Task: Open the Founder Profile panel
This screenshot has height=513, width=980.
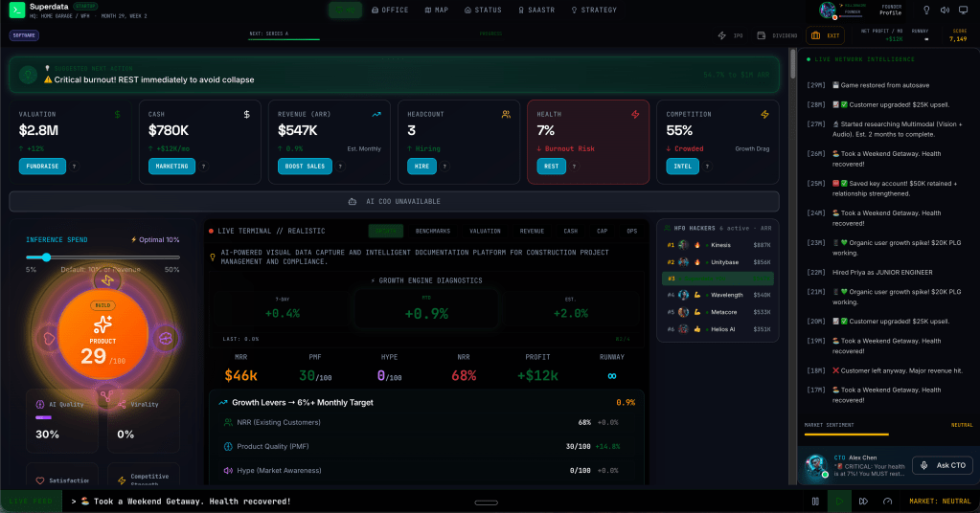Action: tap(891, 11)
